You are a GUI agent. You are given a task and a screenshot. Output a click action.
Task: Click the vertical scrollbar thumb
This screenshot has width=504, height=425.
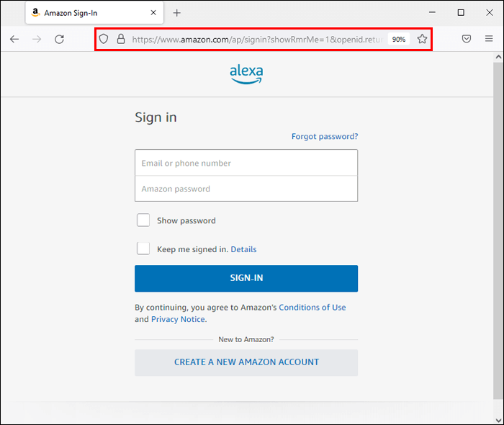[x=498, y=231]
